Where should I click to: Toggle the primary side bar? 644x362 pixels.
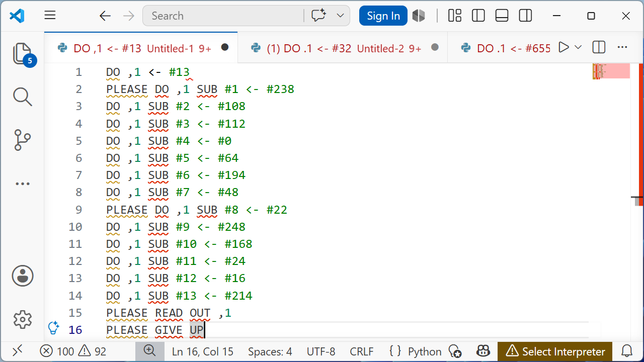point(478,16)
